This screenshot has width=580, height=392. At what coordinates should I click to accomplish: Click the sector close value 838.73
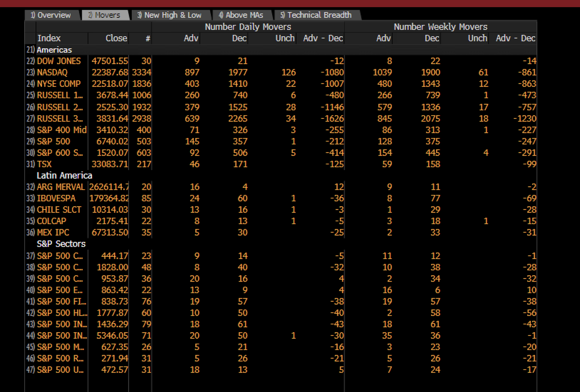point(115,301)
